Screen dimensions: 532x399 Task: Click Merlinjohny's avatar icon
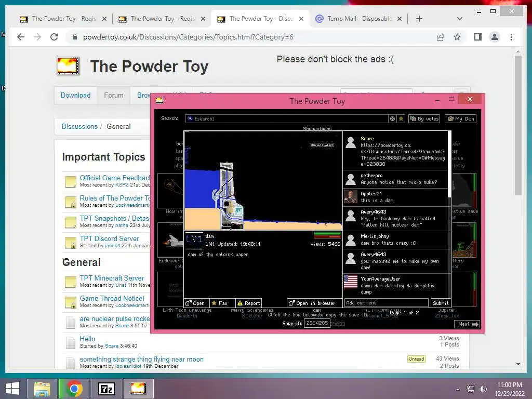[x=351, y=240]
